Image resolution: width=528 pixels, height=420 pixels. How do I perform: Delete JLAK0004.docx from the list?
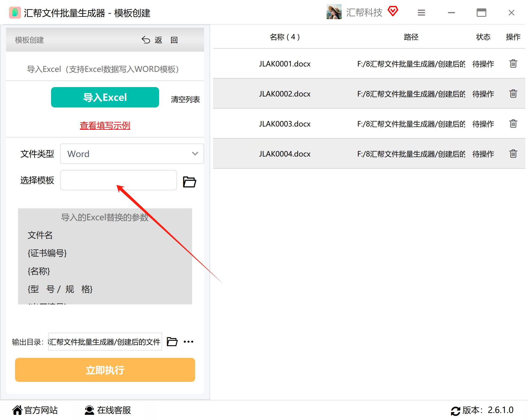point(513,154)
